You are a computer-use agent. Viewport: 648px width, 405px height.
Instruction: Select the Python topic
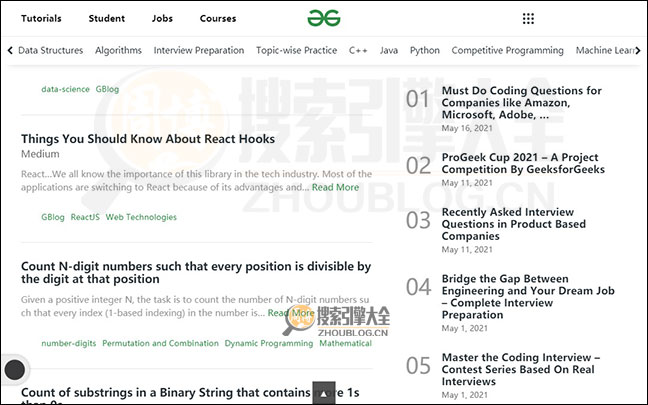coord(424,50)
